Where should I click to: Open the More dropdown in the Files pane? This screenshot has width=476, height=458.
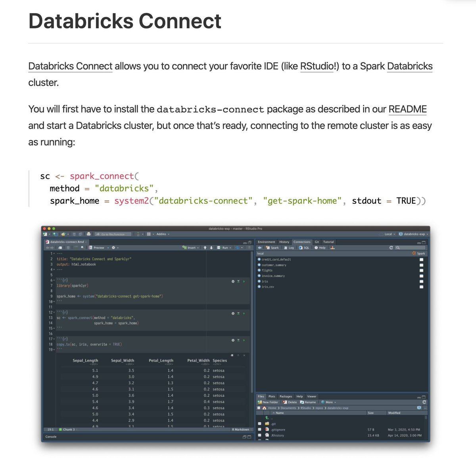(x=329, y=402)
